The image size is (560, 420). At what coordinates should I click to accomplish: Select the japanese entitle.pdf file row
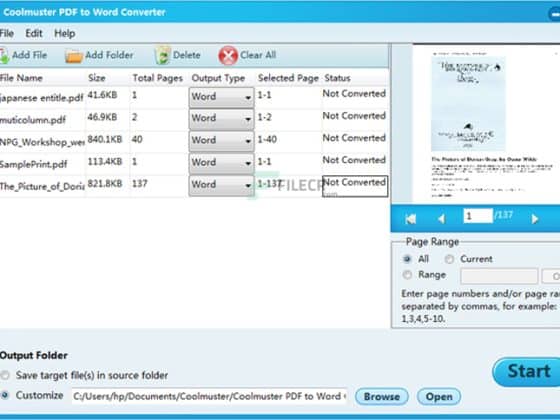pos(194,97)
